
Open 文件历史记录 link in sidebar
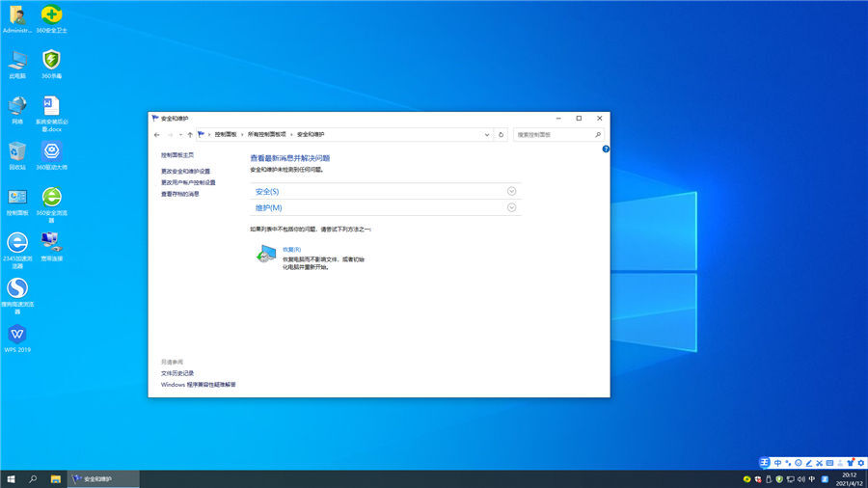tap(177, 373)
